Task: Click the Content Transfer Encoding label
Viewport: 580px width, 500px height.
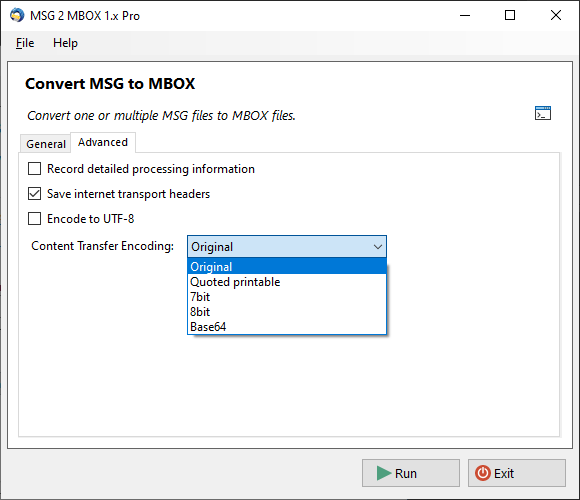Action: click(102, 246)
